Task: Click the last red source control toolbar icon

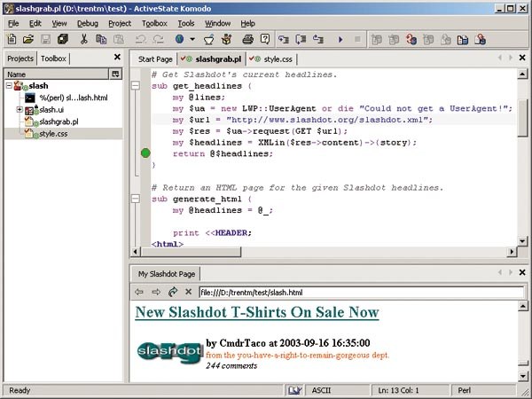Action: (x=480, y=39)
